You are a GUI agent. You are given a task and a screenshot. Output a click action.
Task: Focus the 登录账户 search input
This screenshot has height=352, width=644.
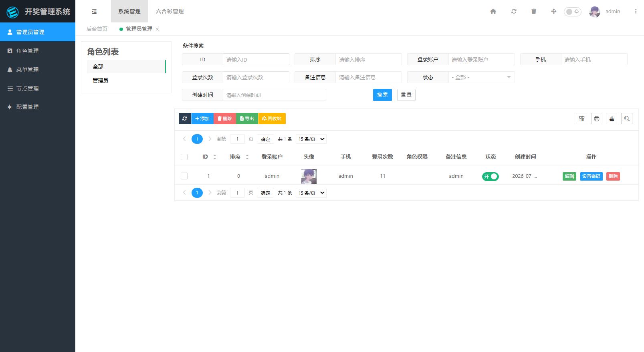(481, 59)
